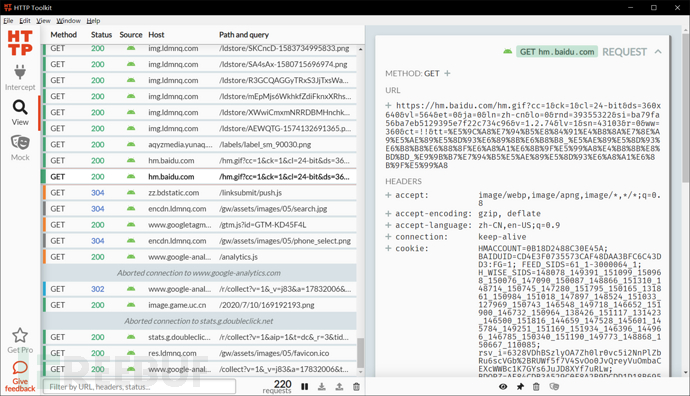Select the XWwiCmxmNRRDBMHnchk request row

(200, 112)
